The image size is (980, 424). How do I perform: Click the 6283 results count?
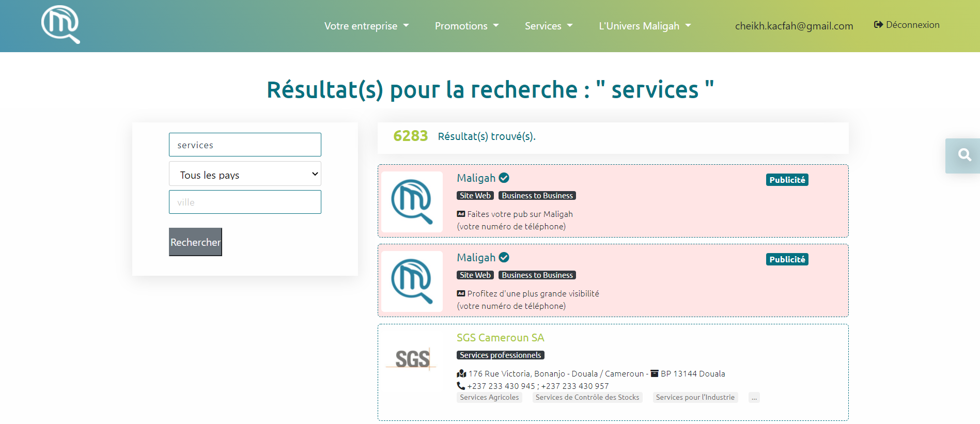[411, 136]
